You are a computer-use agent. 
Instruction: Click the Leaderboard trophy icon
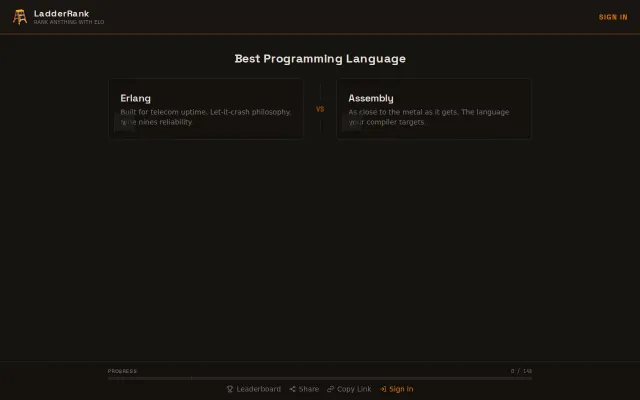click(230, 389)
